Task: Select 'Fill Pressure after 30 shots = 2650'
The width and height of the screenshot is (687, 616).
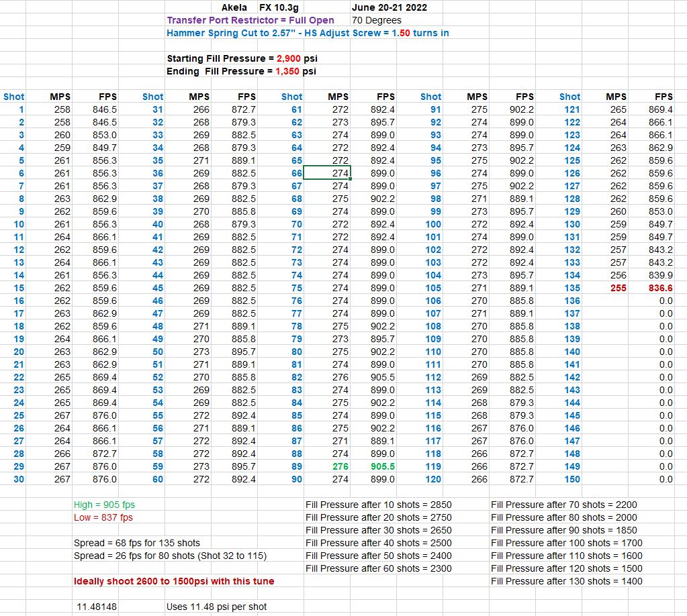Action: 379,529
